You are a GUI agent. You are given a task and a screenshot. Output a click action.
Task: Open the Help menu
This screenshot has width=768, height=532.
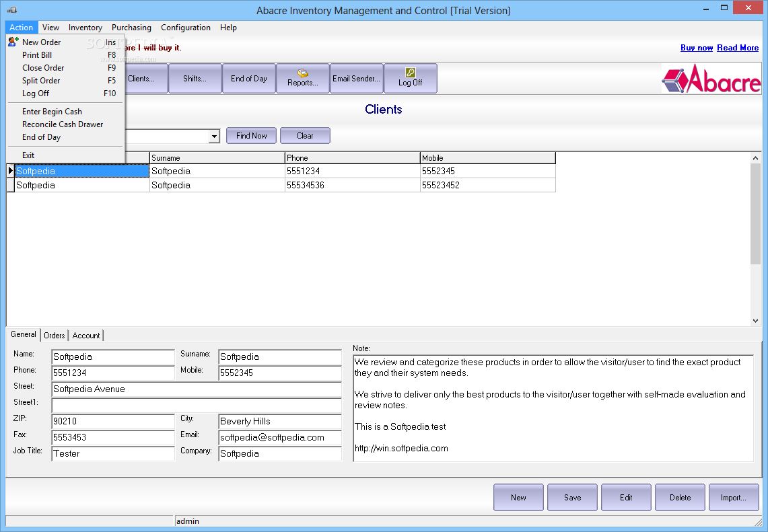coord(228,28)
